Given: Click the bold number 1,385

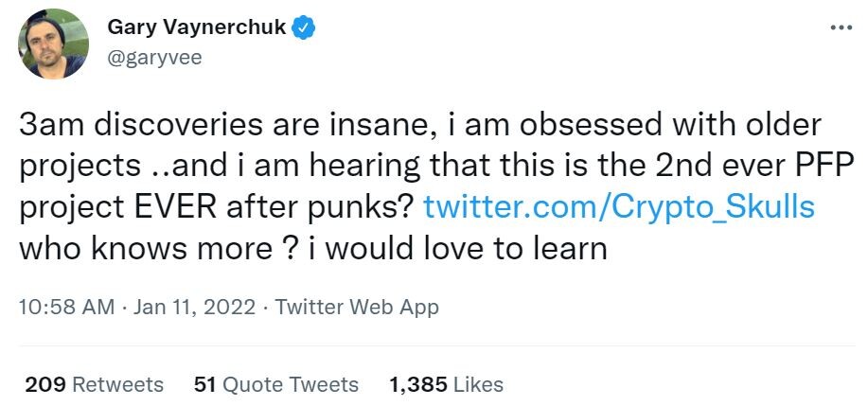Looking at the screenshot, I should pyautogui.click(x=418, y=385).
